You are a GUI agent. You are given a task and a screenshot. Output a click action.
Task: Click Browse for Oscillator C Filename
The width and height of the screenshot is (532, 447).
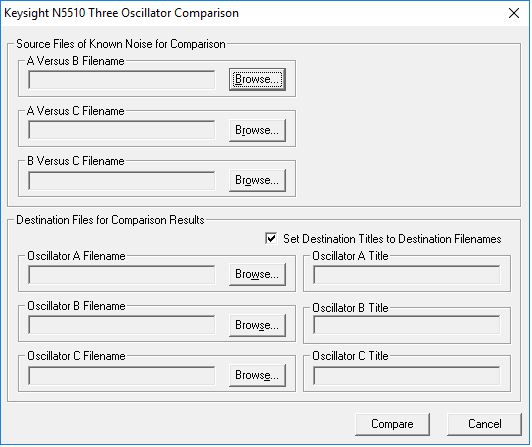pyautogui.click(x=257, y=375)
